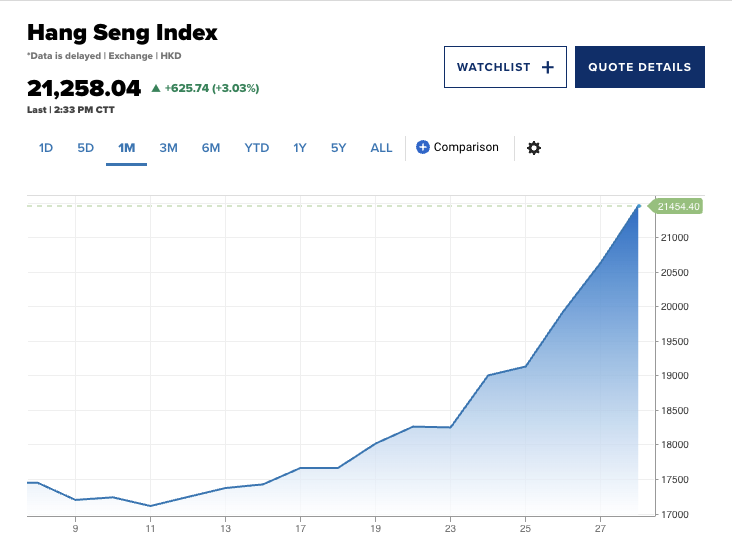Click the 18000 y-axis label
The width and height of the screenshot is (732, 558).
pyautogui.click(x=675, y=445)
